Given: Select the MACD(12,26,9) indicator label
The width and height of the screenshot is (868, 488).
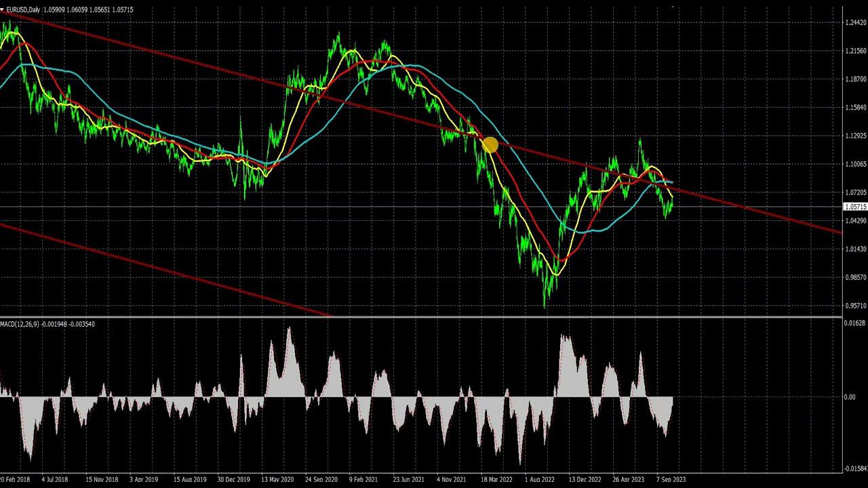Looking at the screenshot, I should pyautogui.click(x=19, y=324).
